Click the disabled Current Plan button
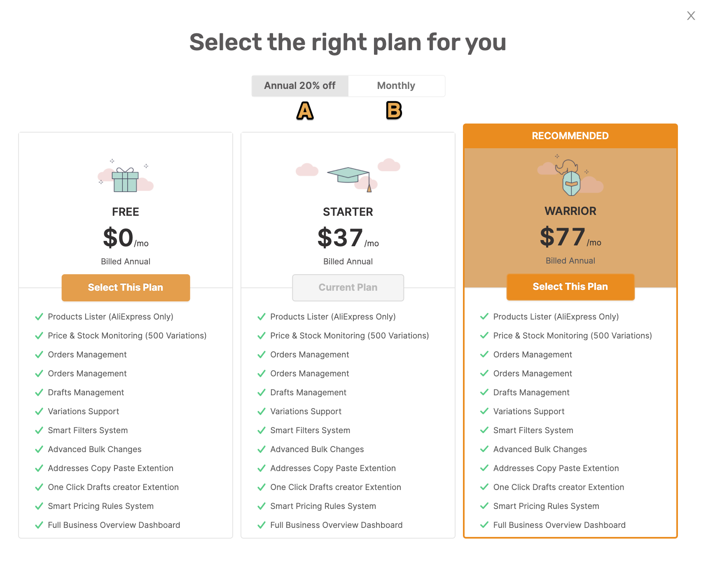Viewport: 701px width, 588px height. (348, 287)
